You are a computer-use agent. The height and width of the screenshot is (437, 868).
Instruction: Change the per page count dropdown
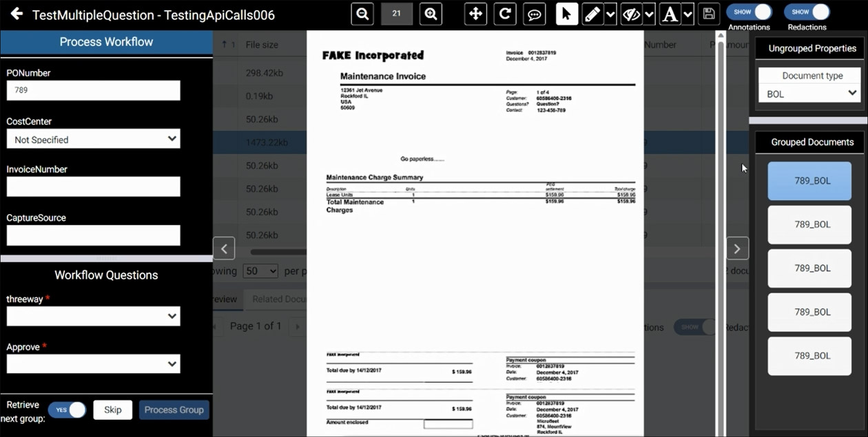260,271
